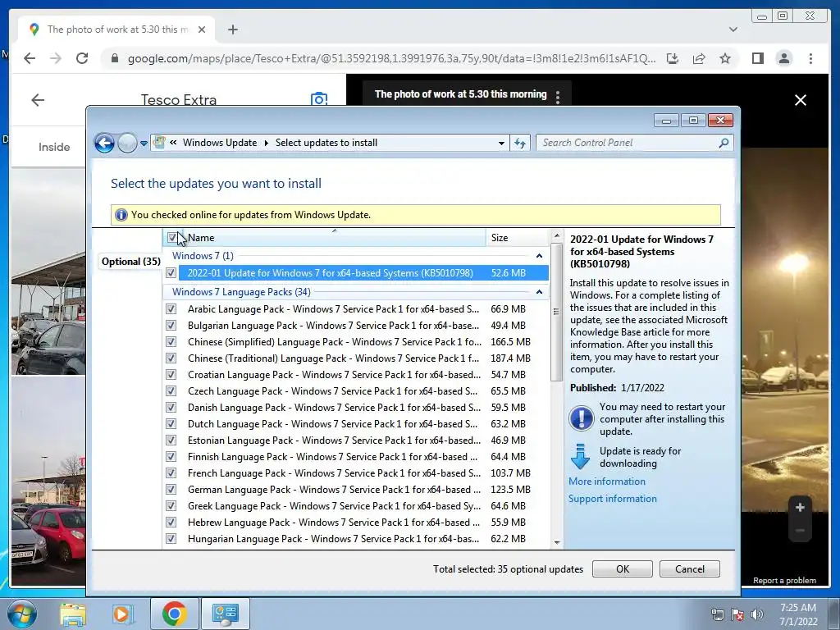The image size is (840, 630).
Task: Click the Report a problem link
Action: tap(784, 580)
